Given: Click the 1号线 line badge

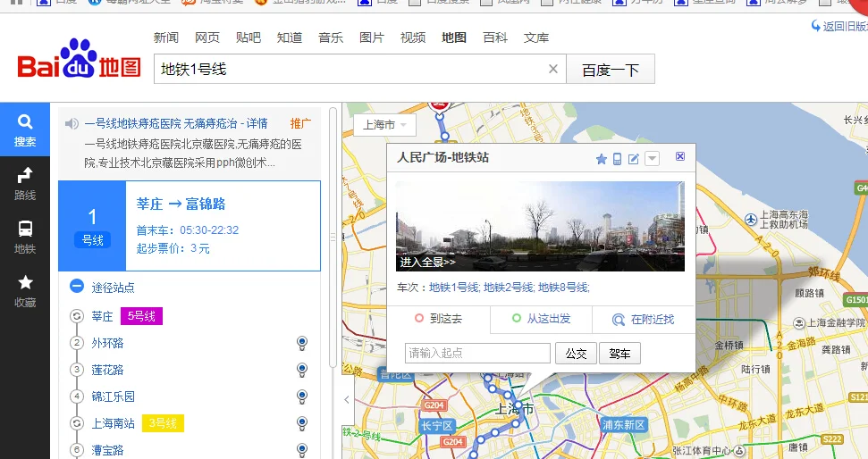Looking at the screenshot, I should [92, 226].
